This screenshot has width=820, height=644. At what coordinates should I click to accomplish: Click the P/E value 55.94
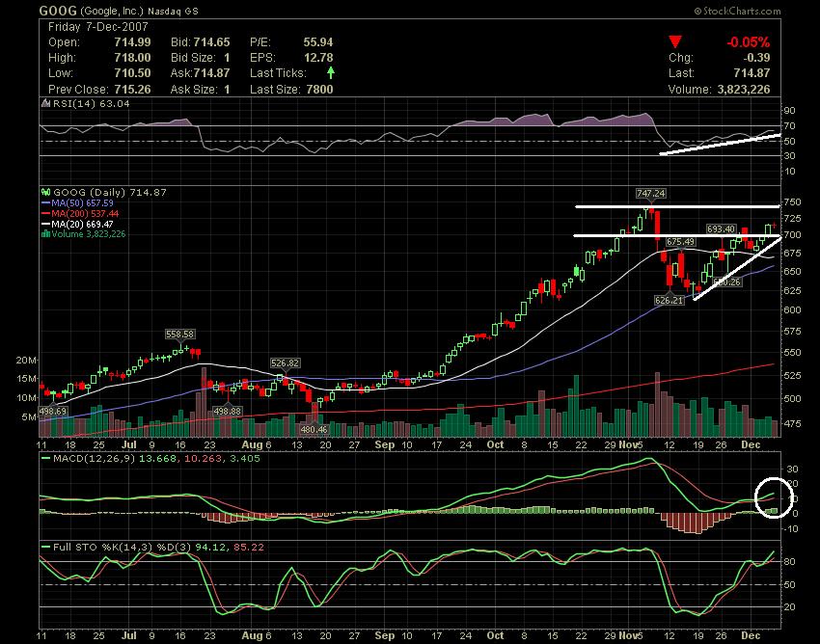coord(318,42)
